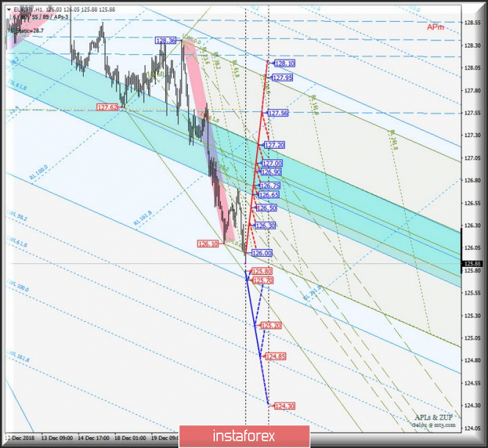Select the 125.70 red price label

click(263, 281)
